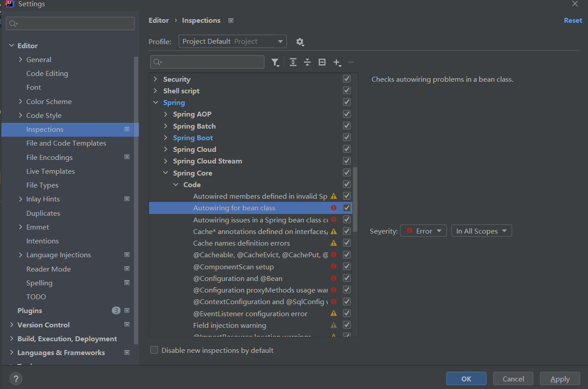Click project icon beside File Encodings
The height and width of the screenshot is (389, 588).
[x=127, y=157]
